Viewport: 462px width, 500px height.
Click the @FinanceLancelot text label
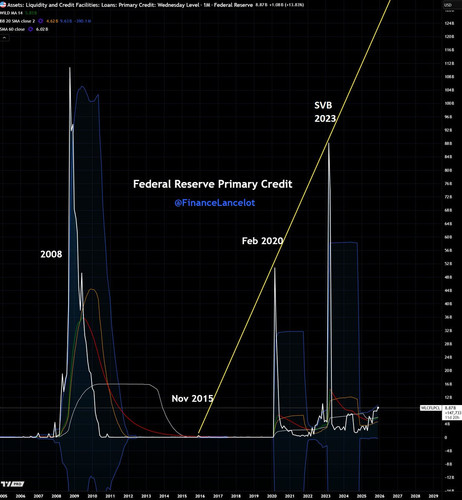pos(215,203)
